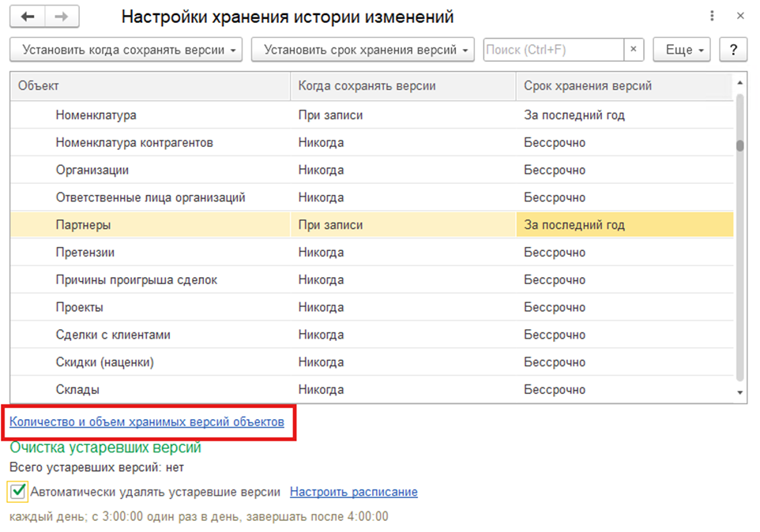760x532 pixels.
Task: Click into the Поиск (Ctrl+F) search field
Action: pyautogui.click(x=554, y=50)
